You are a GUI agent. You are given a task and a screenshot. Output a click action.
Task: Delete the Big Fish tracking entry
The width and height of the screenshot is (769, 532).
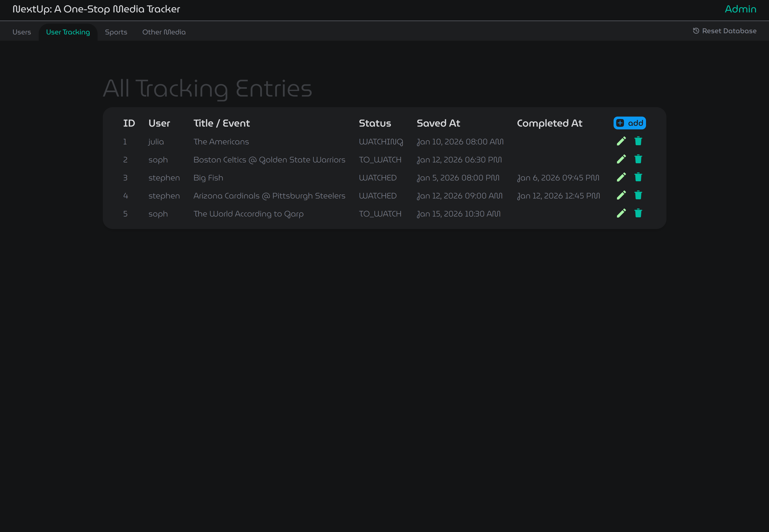click(638, 177)
